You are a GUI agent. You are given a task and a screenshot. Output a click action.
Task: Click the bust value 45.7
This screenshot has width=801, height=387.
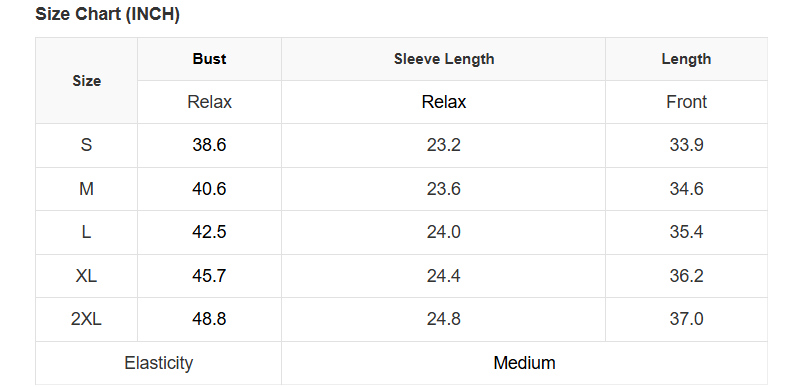[209, 276]
